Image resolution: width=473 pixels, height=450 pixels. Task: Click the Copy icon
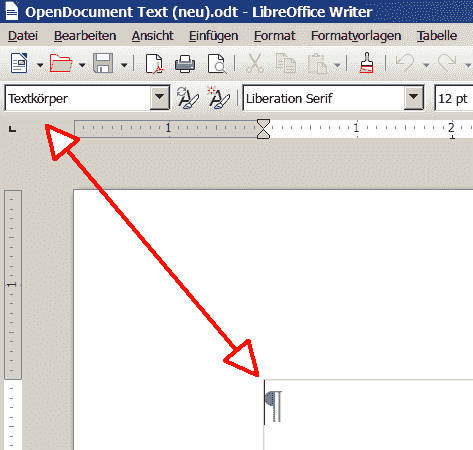point(286,63)
